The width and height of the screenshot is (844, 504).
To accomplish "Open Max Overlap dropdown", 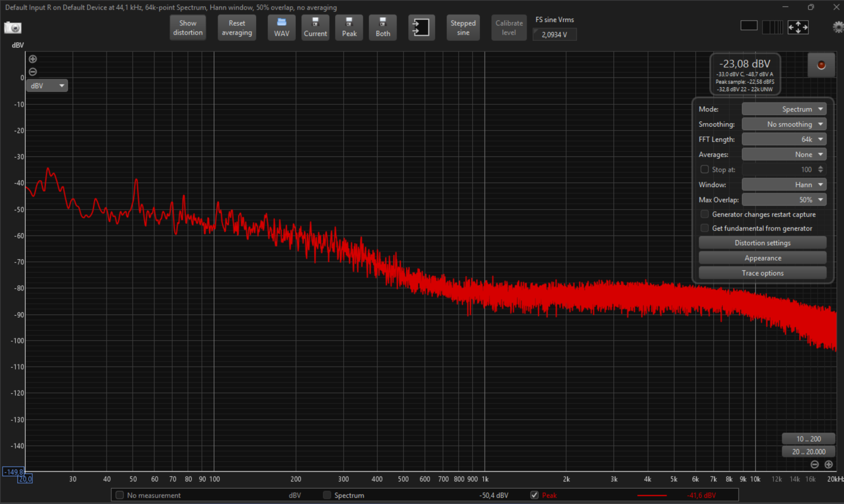I will pyautogui.click(x=784, y=200).
